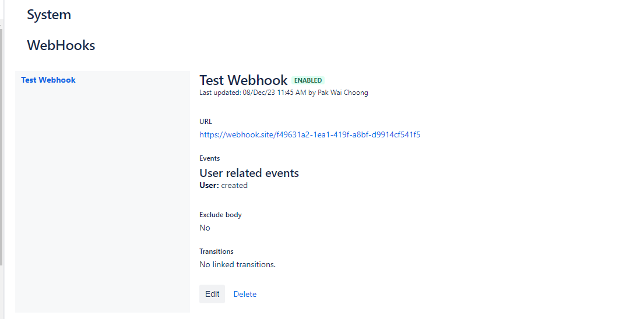Image resolution: width=644 pixels, height=319 pixels.
Task: Click the WebHooks section heading
Action: click(61, 45)
